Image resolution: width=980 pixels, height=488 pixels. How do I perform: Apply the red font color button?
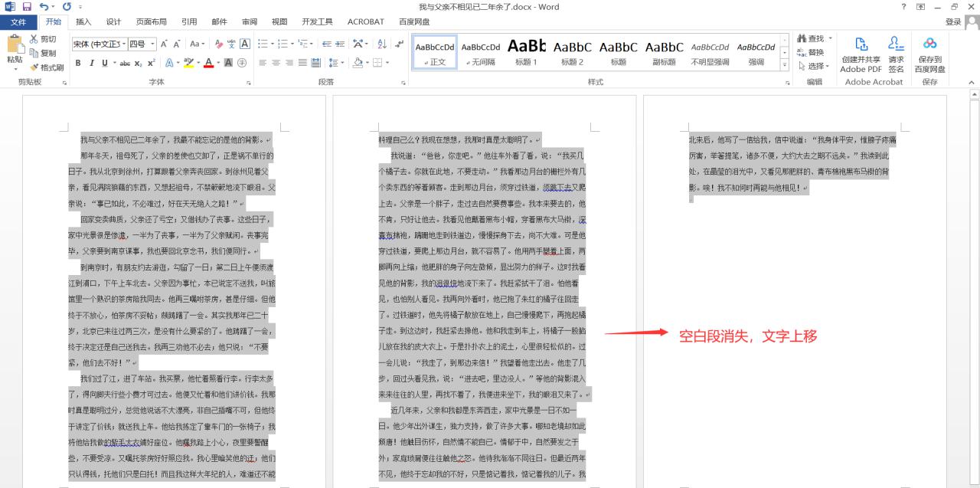(x=209, y=63)
